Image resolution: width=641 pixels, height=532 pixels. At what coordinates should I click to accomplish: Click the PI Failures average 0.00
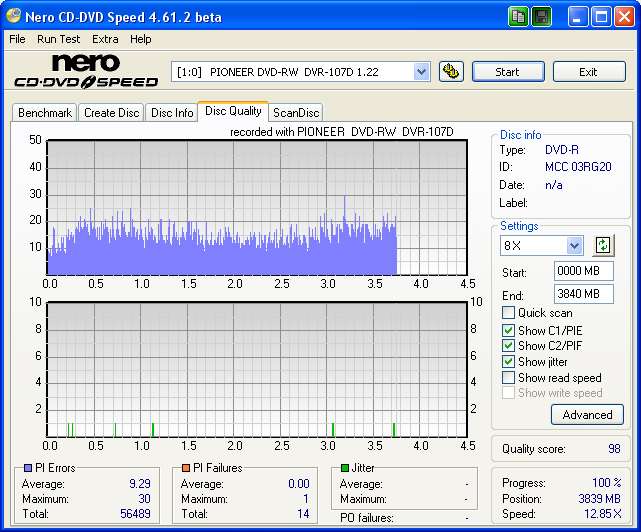pos(299,484)
